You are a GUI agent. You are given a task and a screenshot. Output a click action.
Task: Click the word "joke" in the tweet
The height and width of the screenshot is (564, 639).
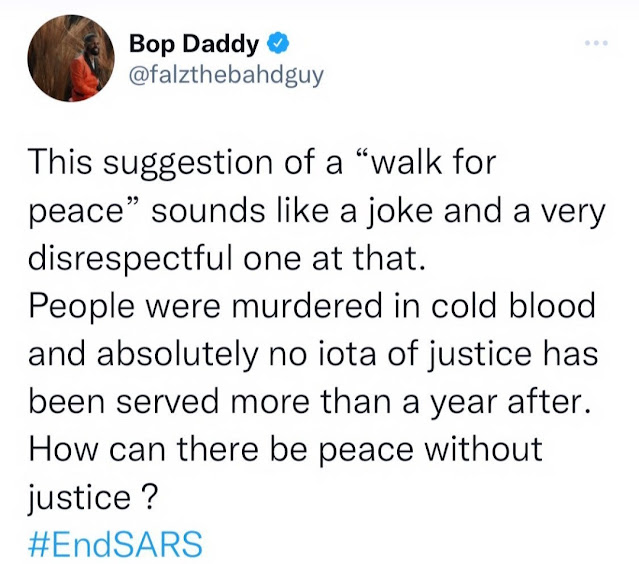(402, 212)
